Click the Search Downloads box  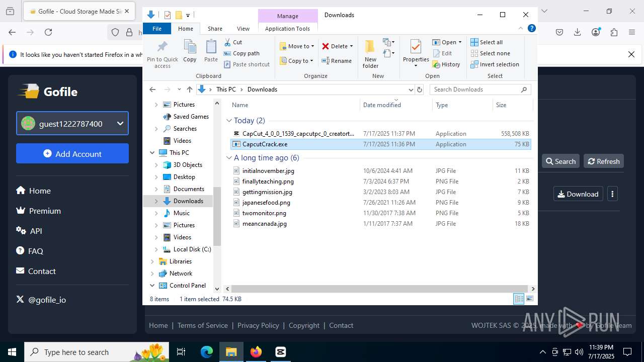click(480, 89)
